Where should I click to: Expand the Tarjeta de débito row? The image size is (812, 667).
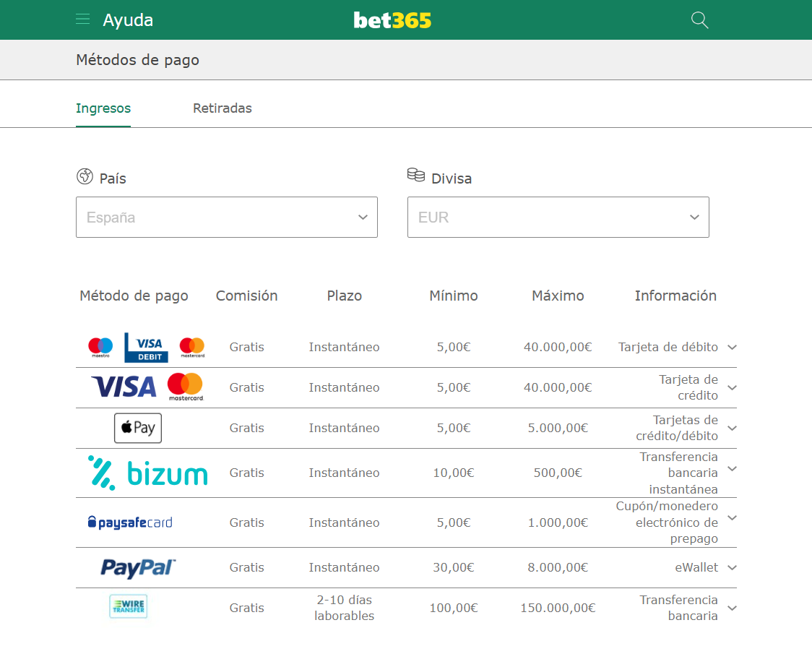point(733,347)
